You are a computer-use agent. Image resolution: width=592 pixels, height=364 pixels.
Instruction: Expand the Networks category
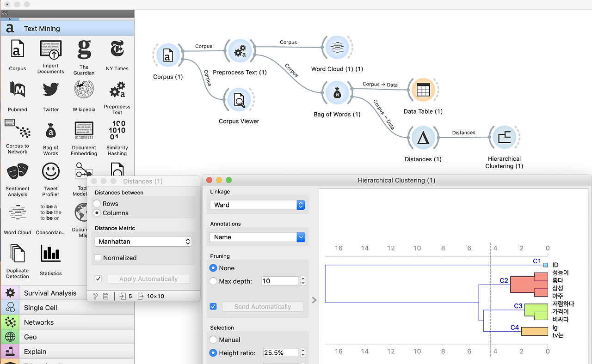pos(67,322)
